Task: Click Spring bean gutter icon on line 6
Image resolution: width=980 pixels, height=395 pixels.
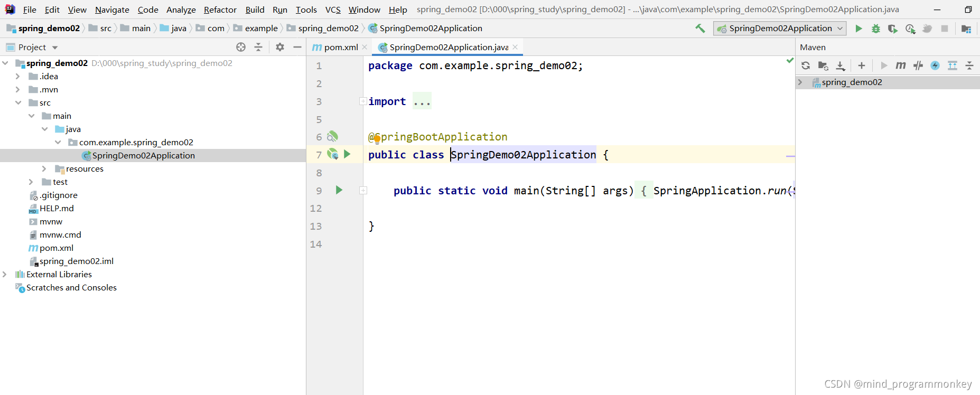Action: (332, 137)
